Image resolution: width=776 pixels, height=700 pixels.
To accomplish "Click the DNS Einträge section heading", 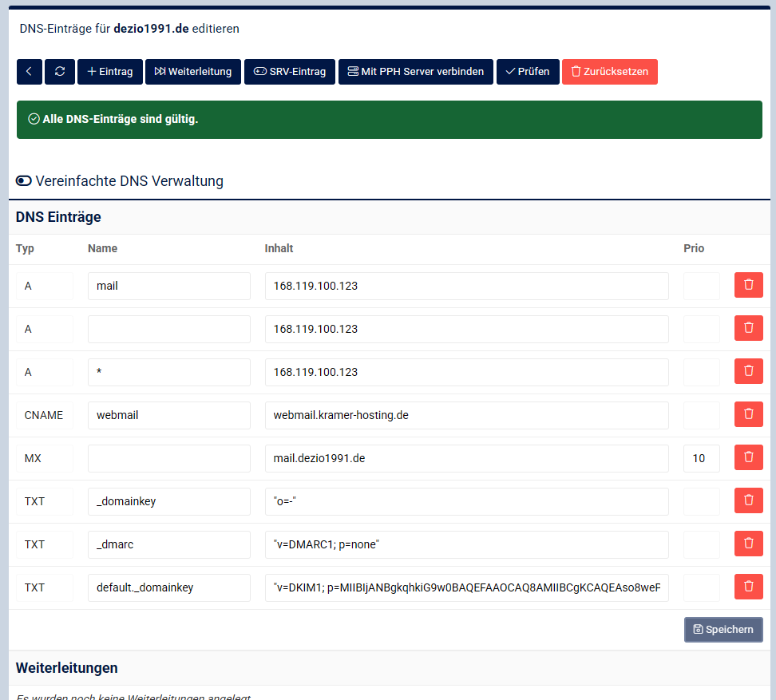I will click(58, 216).
